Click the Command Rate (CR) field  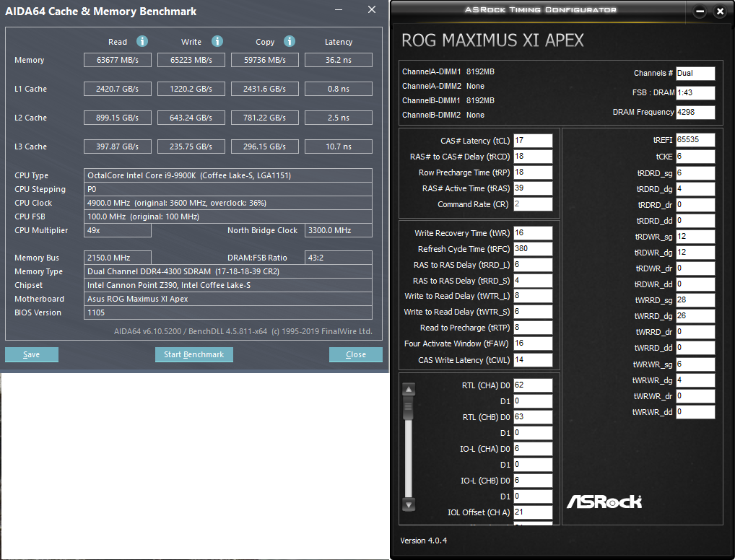coord(533,204)
